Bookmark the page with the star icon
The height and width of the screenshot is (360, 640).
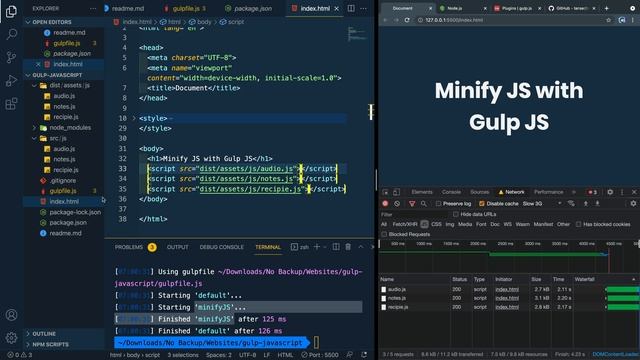pos(609,20)
